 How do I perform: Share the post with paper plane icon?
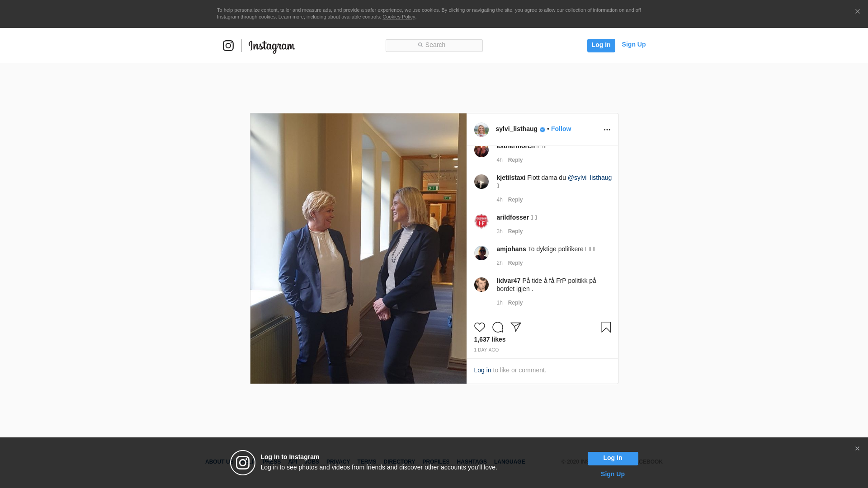pyautogui.click(x=516, y=327)
